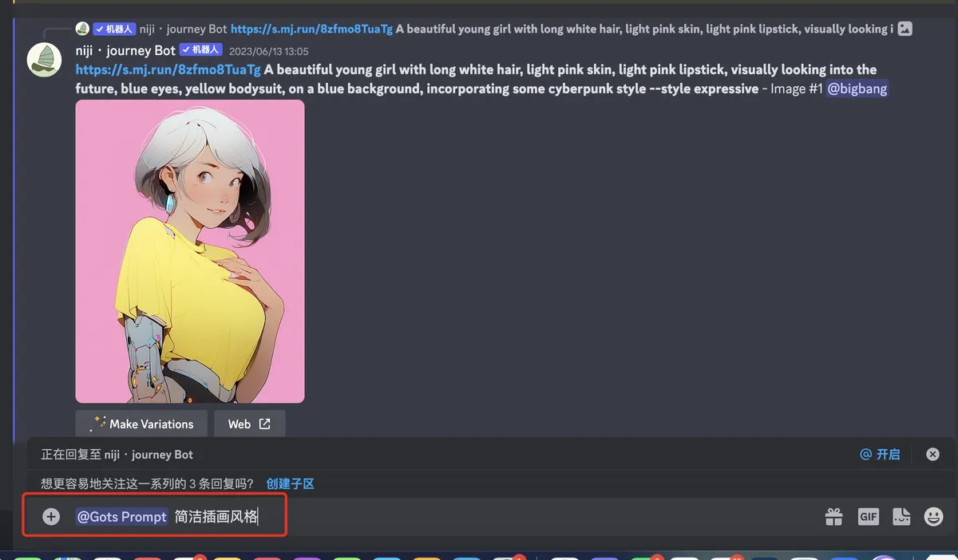Screen dimensions: 958x560
Task: Click the 创建子区 link to create a thread
Action: pos(291,483)
